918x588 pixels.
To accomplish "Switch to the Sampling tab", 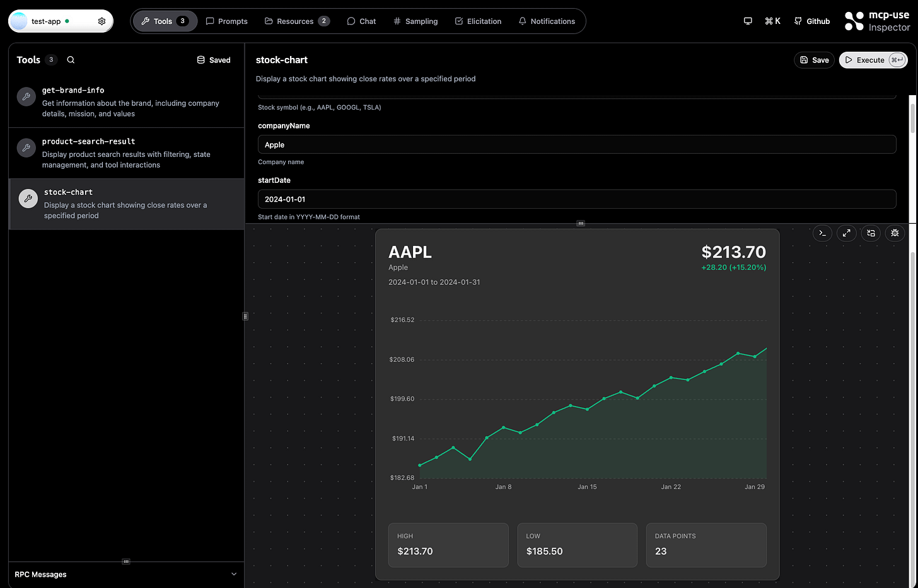I will [x=415, y=21].
